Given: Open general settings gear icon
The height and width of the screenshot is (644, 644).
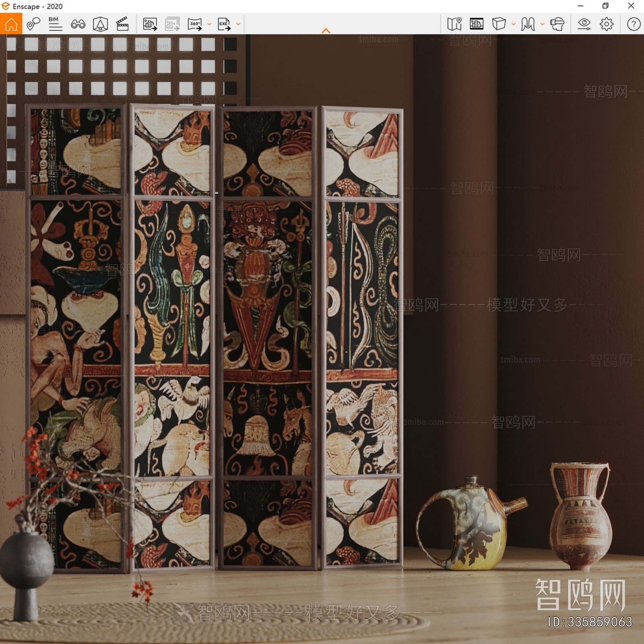Looking at the screenshot, I should click(x=607, y=24).
